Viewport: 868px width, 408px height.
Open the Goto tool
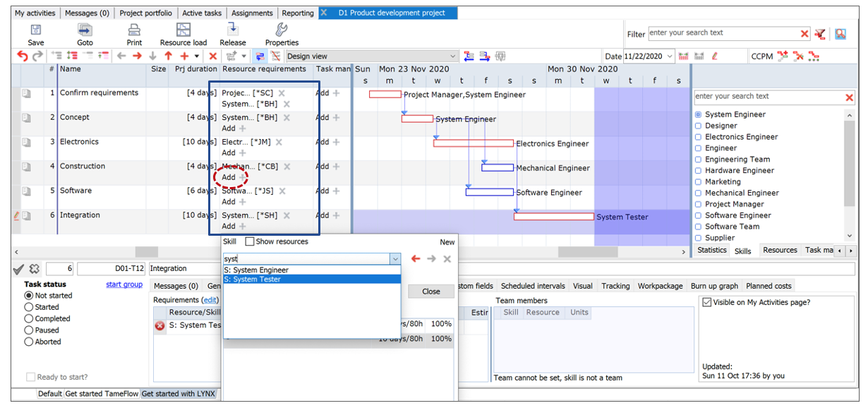[x=85, y=30]
